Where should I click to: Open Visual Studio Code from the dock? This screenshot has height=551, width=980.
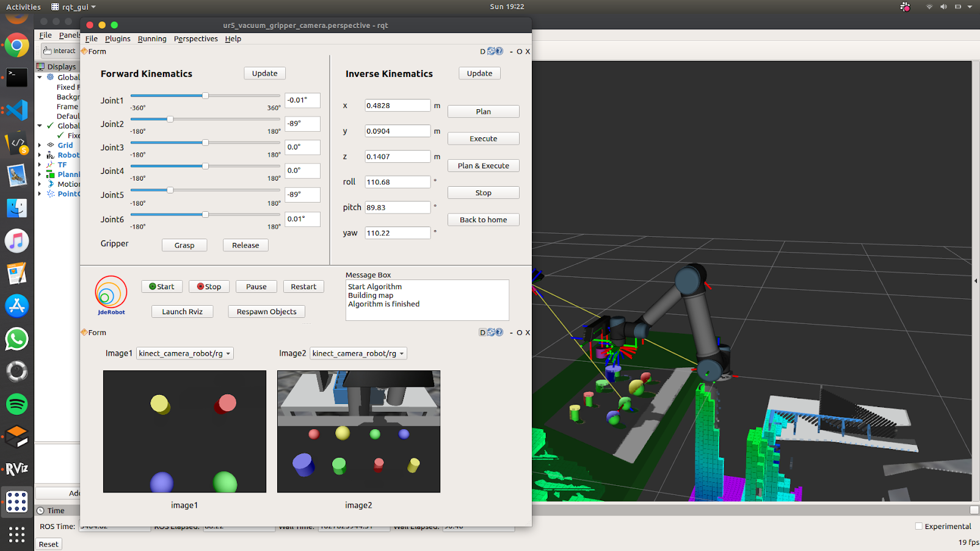(16, 110)
